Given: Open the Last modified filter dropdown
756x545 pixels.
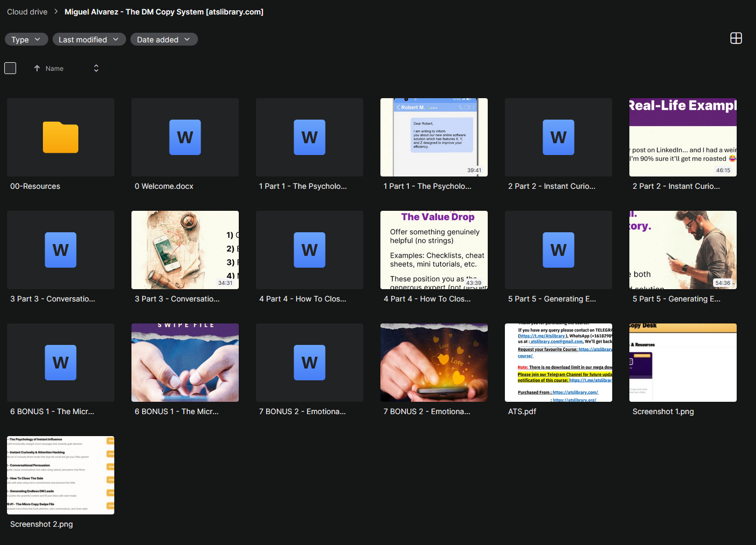Looking at the screenshot, I should (x=89, y=39).
